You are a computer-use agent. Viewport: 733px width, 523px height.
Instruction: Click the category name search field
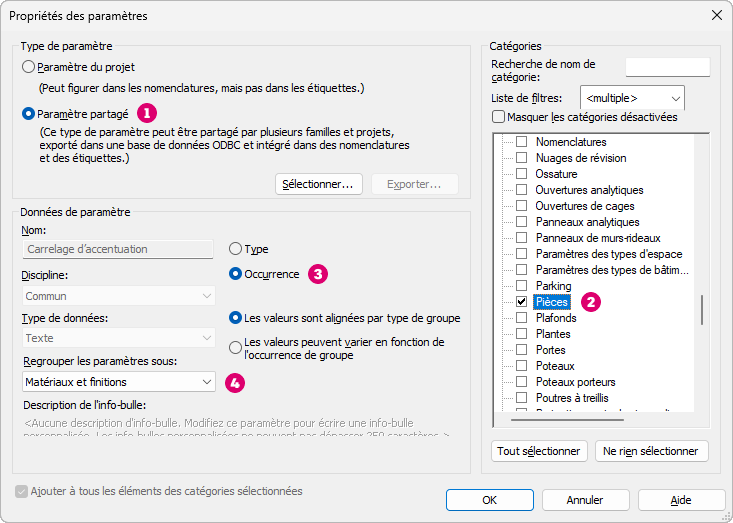(x=667, y=67)
